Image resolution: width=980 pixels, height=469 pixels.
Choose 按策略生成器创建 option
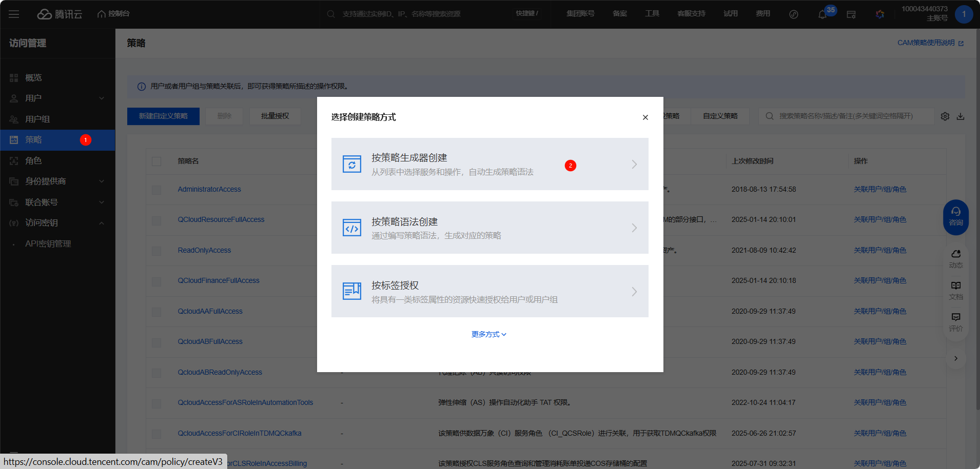489,164
